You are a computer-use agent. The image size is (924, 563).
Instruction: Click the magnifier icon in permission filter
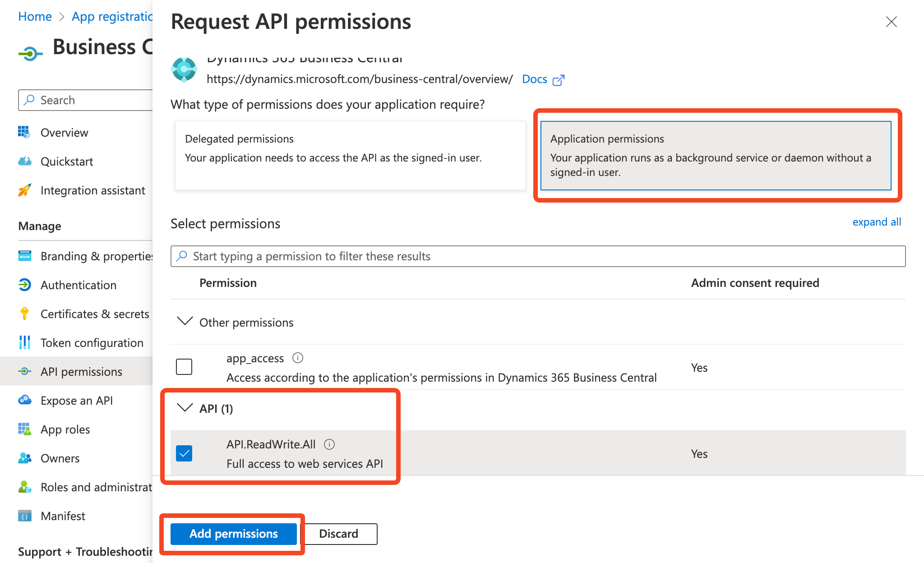[181, 256]
